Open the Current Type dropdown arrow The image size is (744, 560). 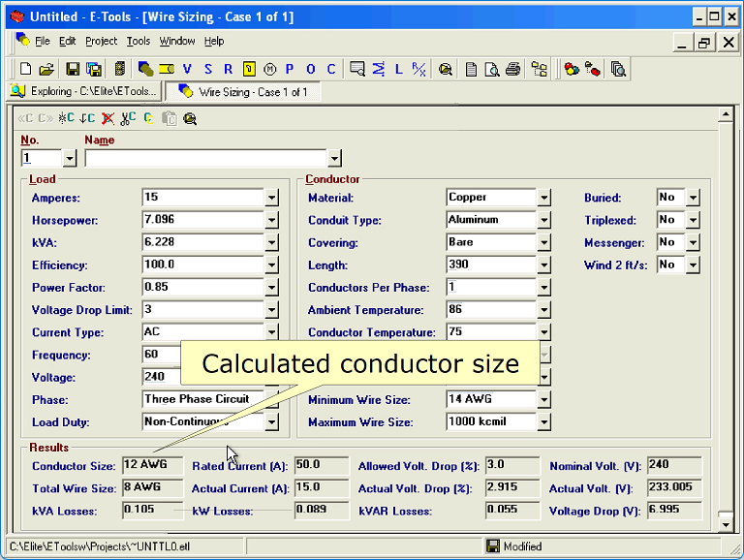pyautogui.click(x=272, y=333)
